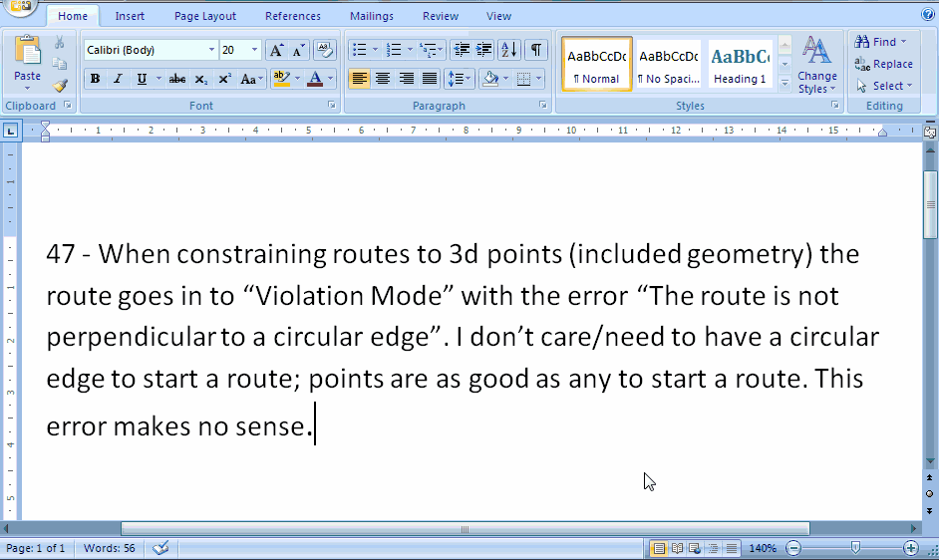Click the Multilevel List icon
This screenshot has height=560, width=939.
coord(428,50)
